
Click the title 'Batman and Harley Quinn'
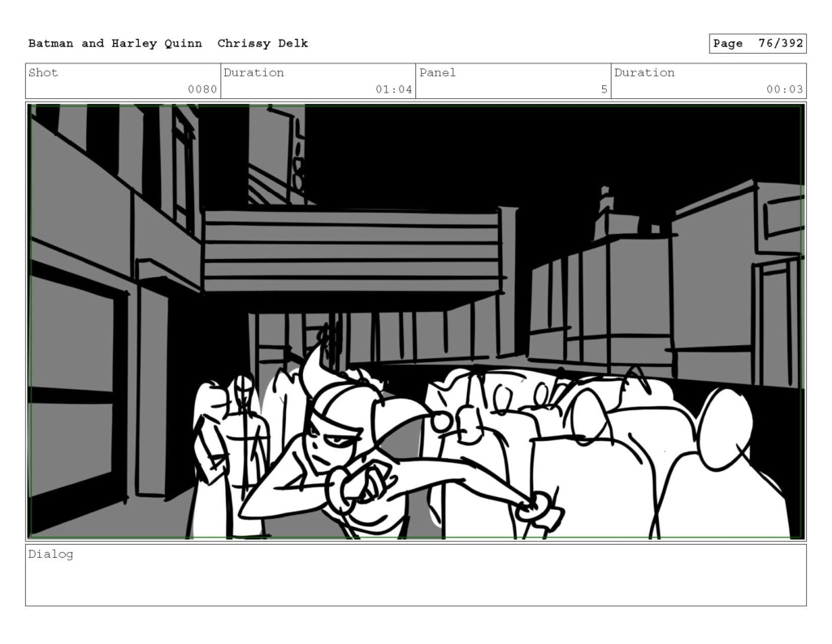click(115, 44)
